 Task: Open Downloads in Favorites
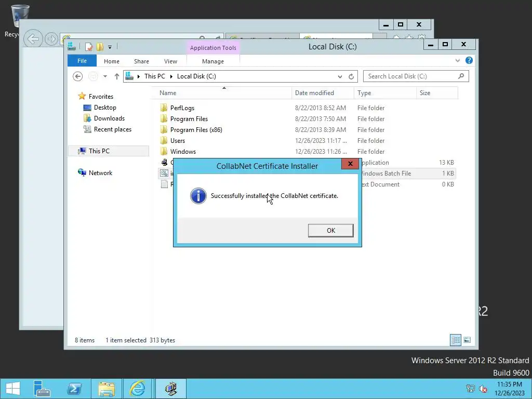tap(109, 118)
